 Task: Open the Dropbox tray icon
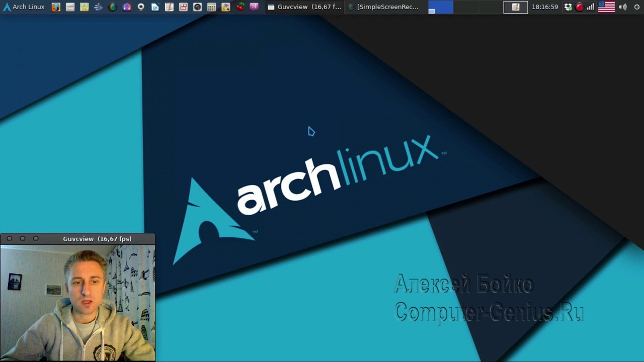568,7
